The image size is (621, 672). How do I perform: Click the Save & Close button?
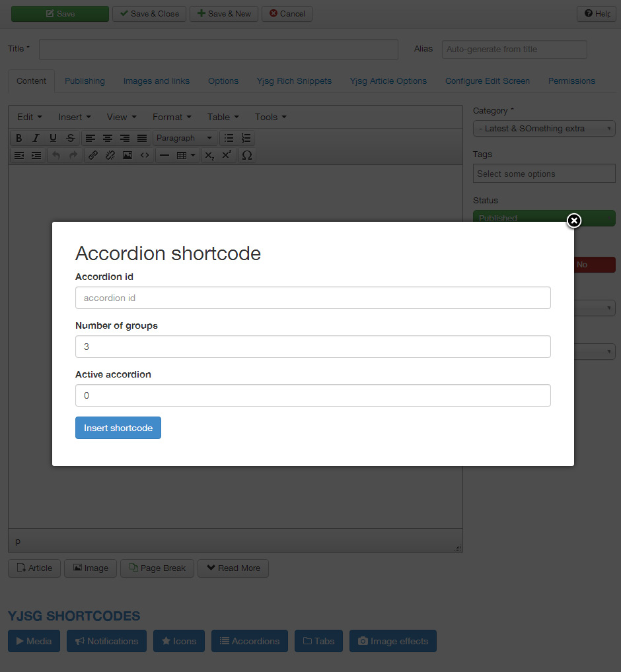tap(149, 14)
